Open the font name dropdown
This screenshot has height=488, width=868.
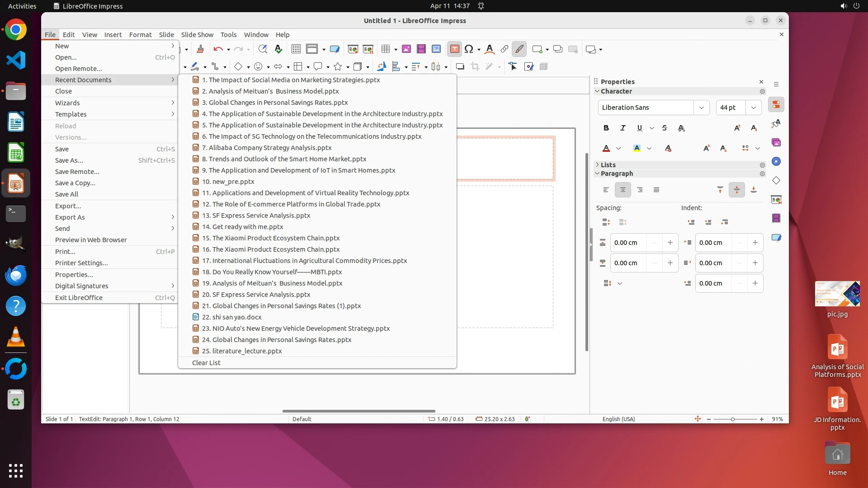pos(701,108)
